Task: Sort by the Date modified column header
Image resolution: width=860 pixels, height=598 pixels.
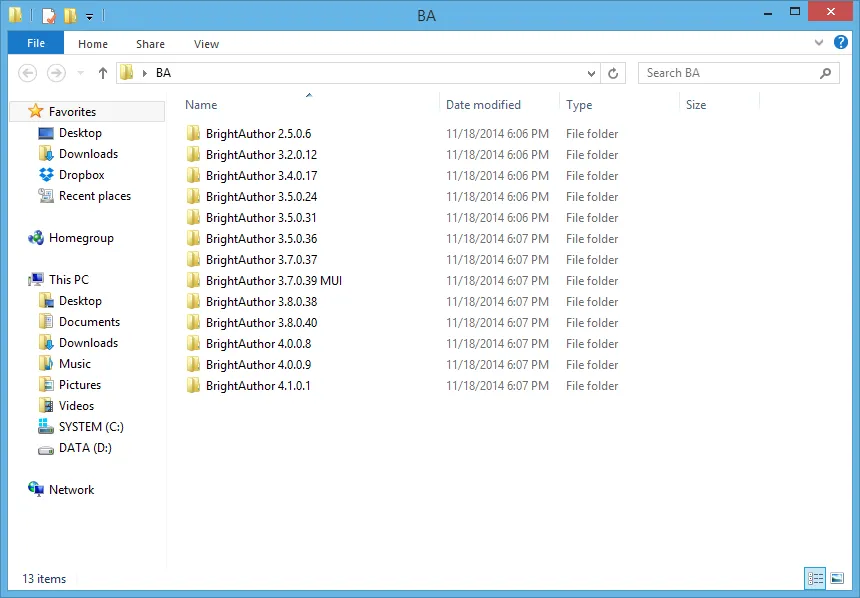Action: [483, 105]
